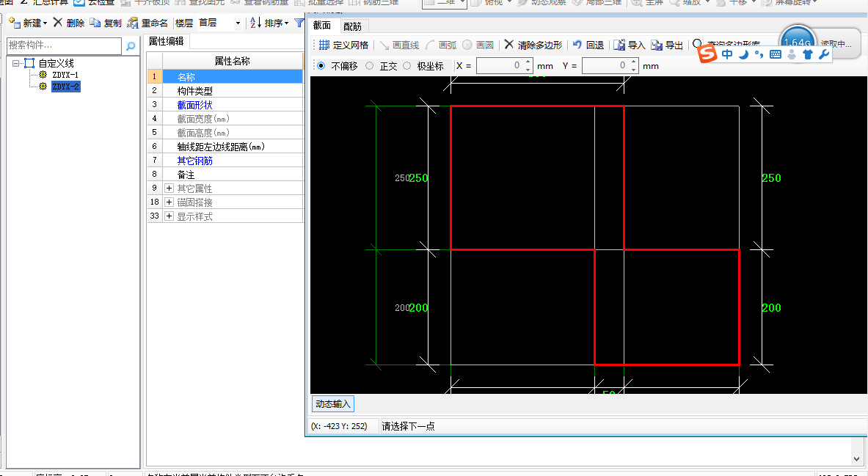
Task: Click the 排序 A-Z sort icon
Action: pyautogui.click(x=255, y=23)
